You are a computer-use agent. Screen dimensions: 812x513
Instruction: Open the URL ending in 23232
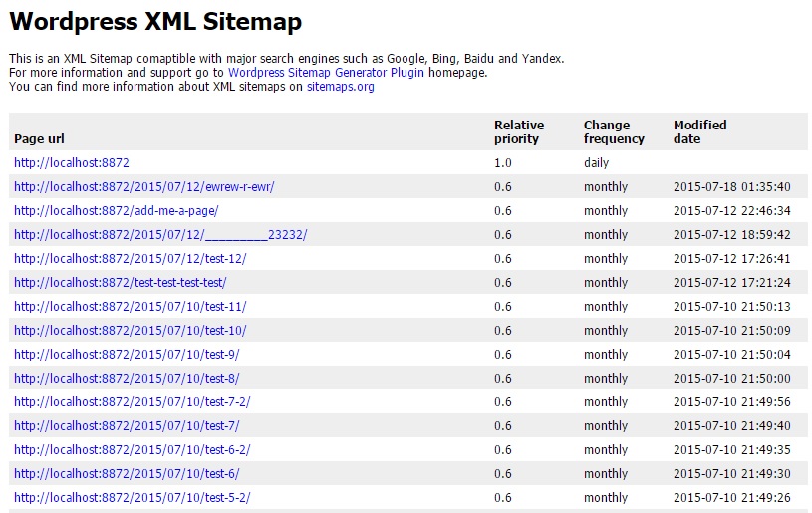[160, 235]
